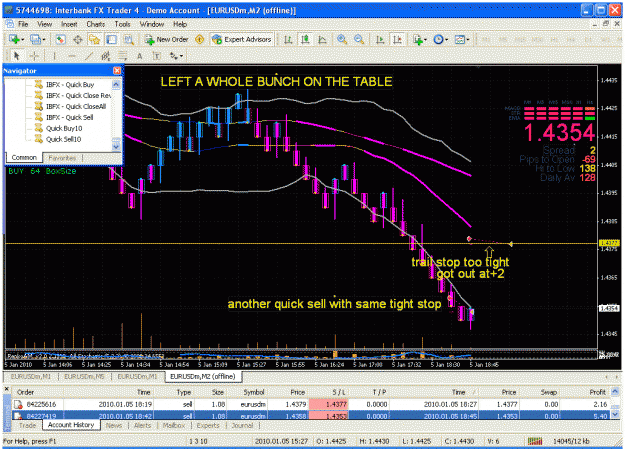The height and width of the screenshot is (449, 625).
Task: Select the trendline drawing tool
Action: [89, 56]
